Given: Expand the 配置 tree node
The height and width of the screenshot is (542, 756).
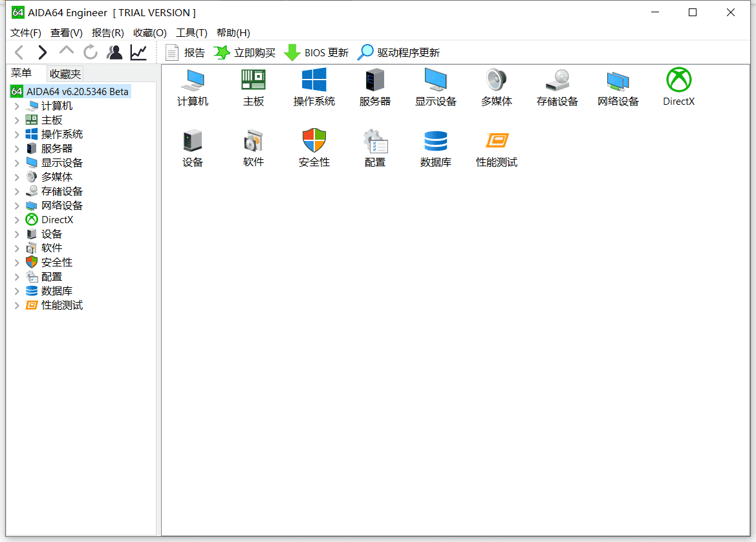Looking at the screenshot, I should tap(17, 277).
